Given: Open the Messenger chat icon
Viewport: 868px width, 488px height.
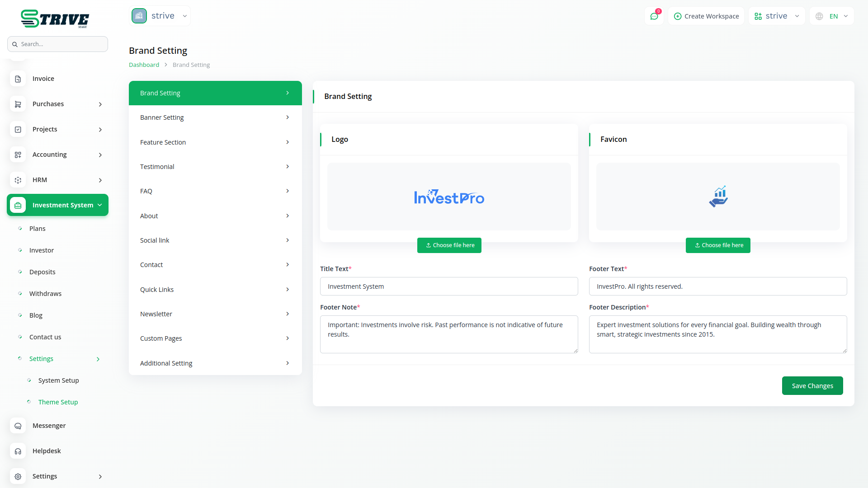Looking at the screenshot, I should tap(18, 426).
